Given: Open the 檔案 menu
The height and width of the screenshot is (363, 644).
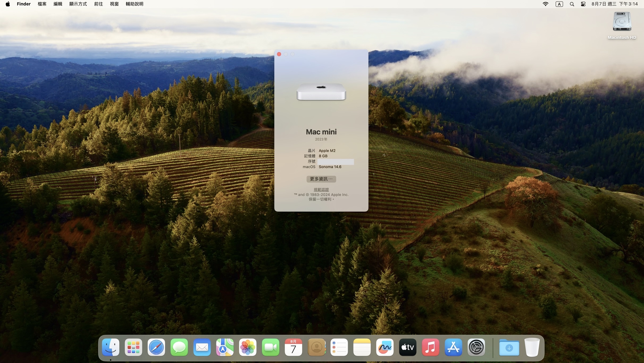Looking at the screenshot, I should 42,4.
